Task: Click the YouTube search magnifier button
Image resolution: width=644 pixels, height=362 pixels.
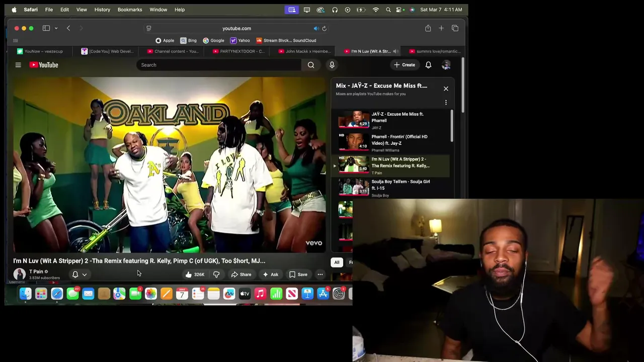Action: pos(311,65)
